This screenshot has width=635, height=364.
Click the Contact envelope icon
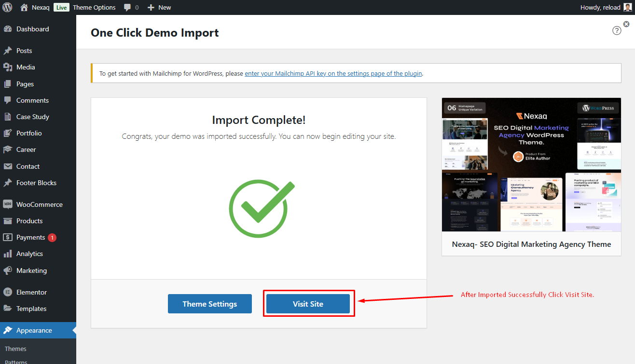[x=8, y=166]
